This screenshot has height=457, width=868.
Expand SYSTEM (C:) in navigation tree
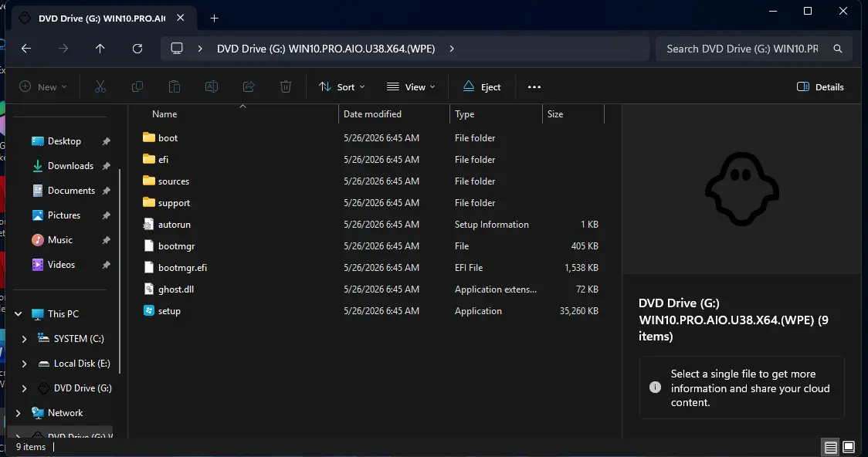24,339
